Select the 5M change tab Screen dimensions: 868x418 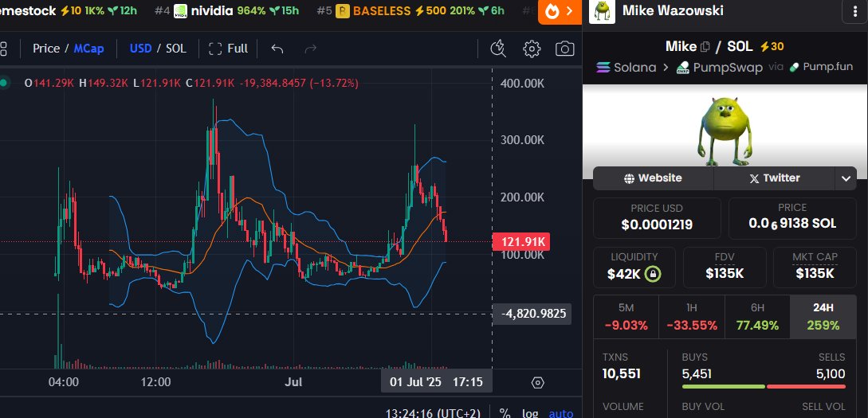(x=626, y=317)
